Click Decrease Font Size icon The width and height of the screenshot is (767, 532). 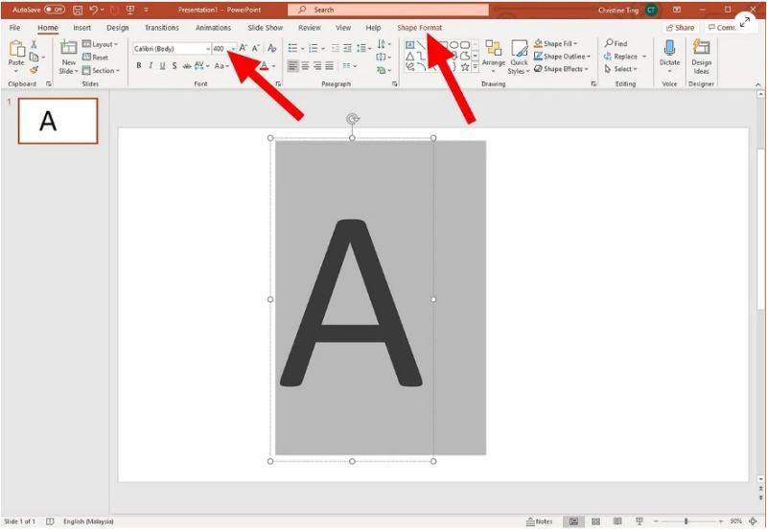[x=255, y=48]
